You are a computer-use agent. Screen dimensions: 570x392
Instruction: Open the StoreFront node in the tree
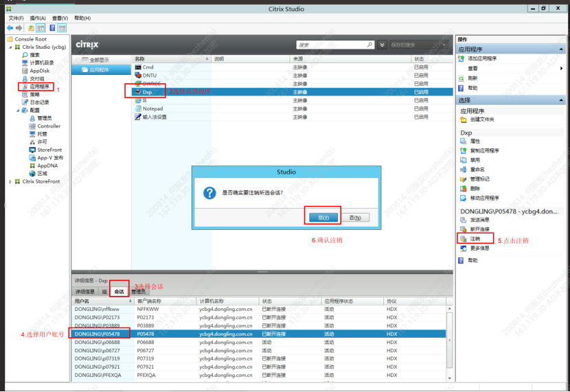pos(49,150)
